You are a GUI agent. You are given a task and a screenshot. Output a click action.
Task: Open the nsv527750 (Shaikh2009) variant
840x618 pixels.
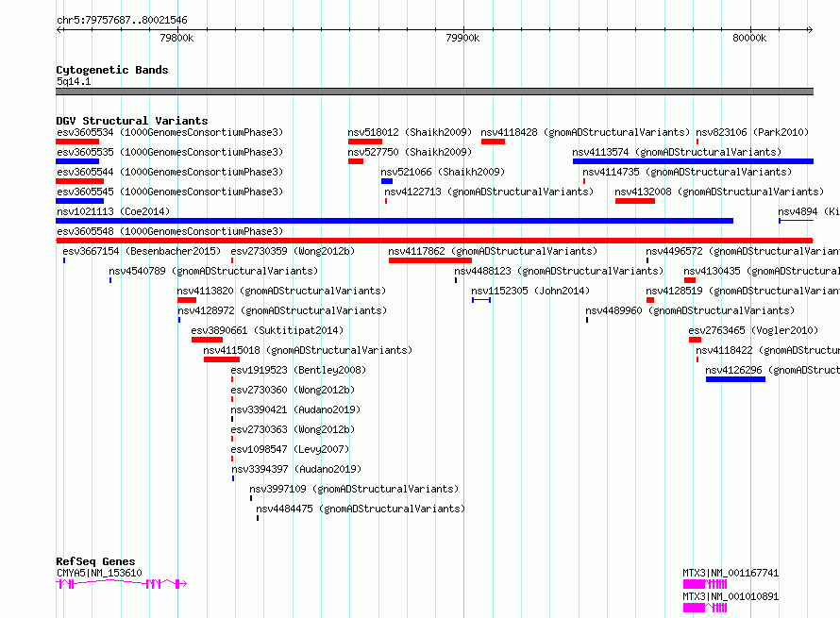[410, 152]
